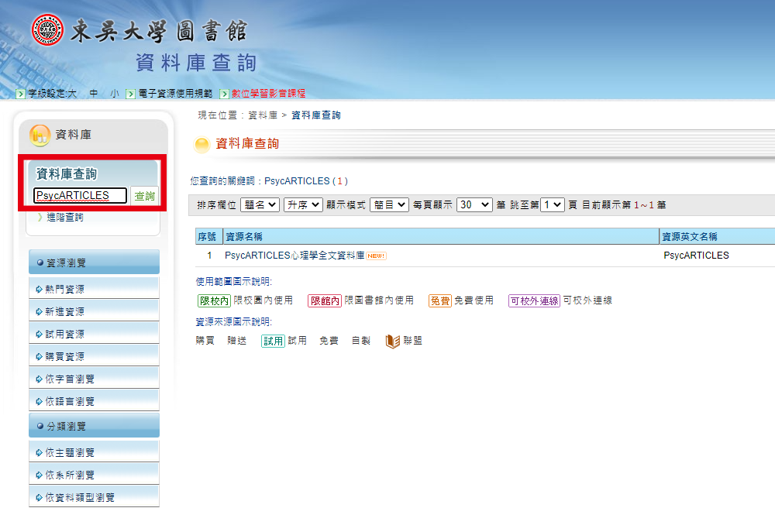Click the 目前顯示第 1～1 筆 status text
Screen dimensions: 775x532
(624, 205)
